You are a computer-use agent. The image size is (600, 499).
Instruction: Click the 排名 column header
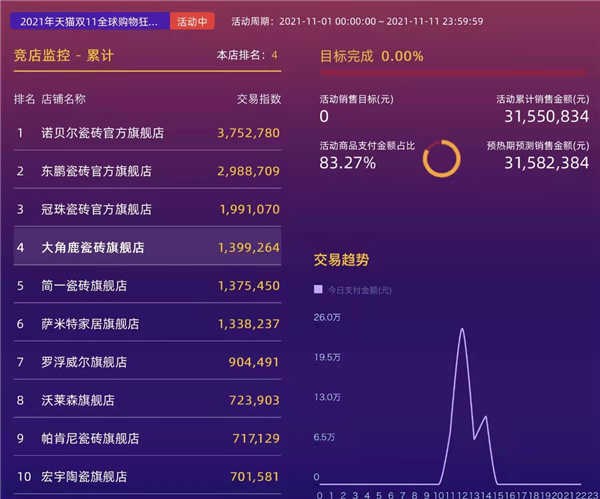tap(24, 99)
